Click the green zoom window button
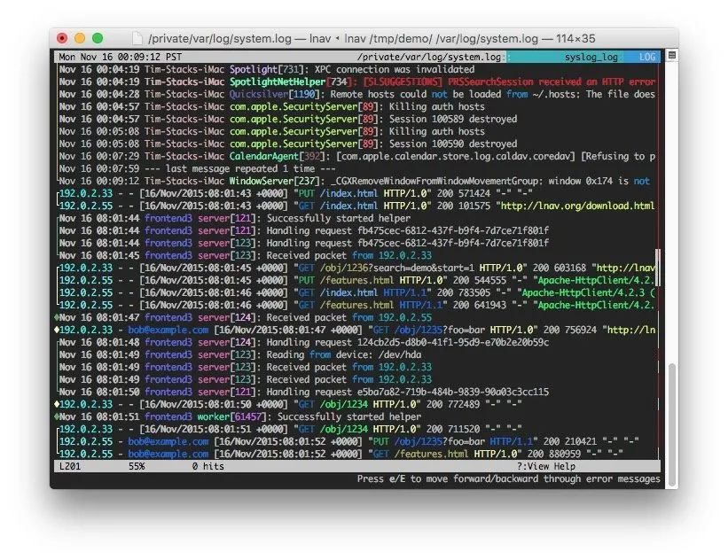Image resolution: width=728 pixels, height=560 pixels. (98, 38)
